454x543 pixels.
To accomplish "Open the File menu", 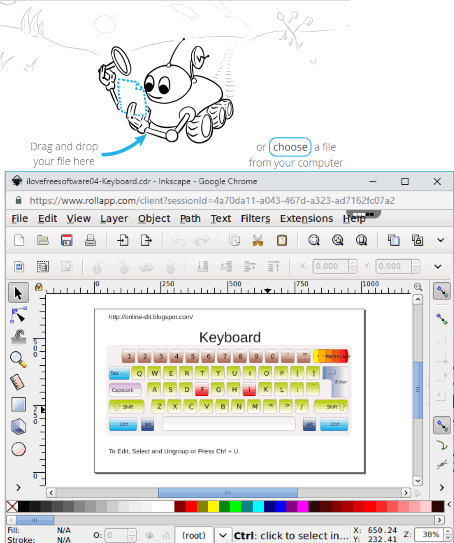I will 20,219.
